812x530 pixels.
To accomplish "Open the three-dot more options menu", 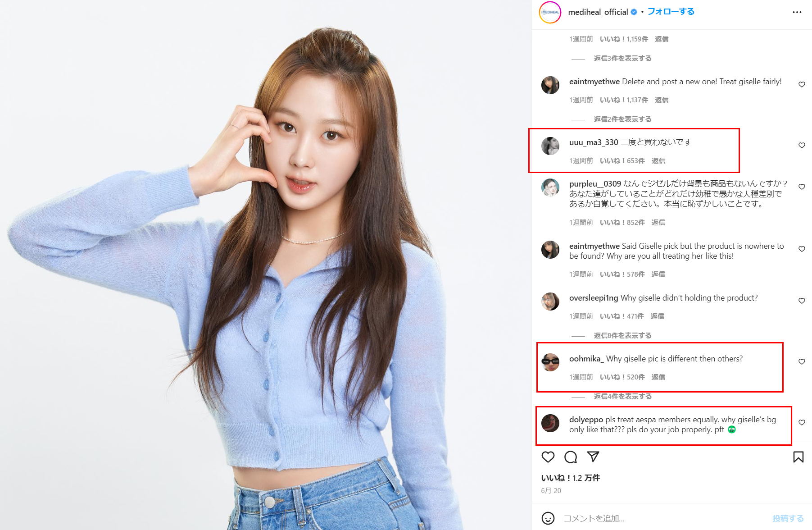I will [x=797, y=12].
